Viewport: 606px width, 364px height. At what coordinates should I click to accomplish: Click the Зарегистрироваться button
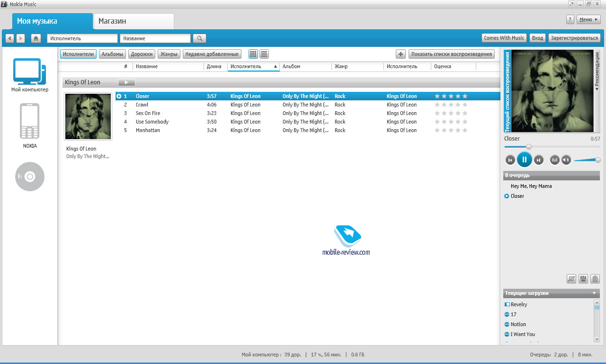[575, 38]
